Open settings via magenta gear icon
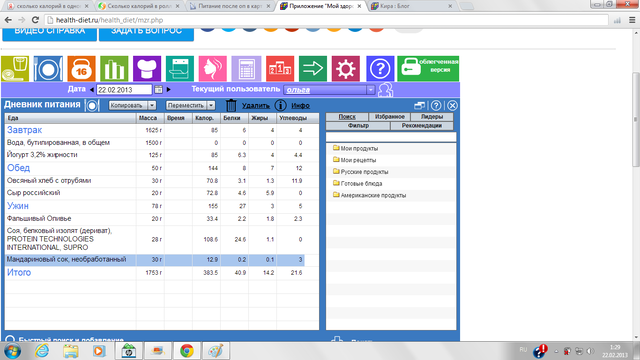Image resolution: width=640 pixels, height=360 pixels. pyautogui.click(x=346, y=69)
